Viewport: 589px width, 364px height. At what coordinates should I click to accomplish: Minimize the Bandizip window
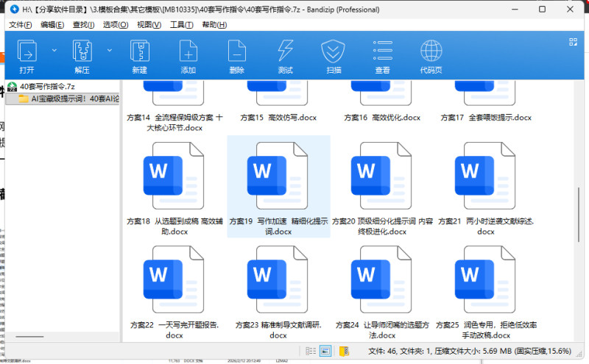click(x=515, y=9)
